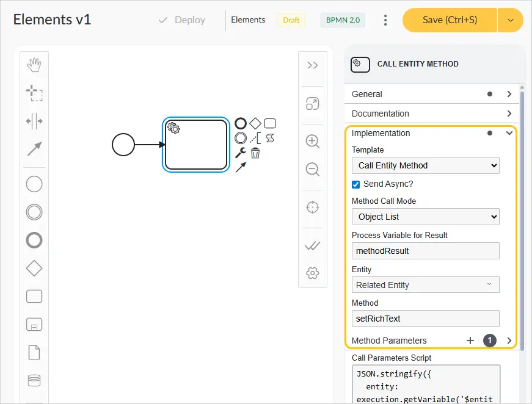The image size is (532, 404).
Task: Select the service task on the canvas
Action: coord(196,145)
